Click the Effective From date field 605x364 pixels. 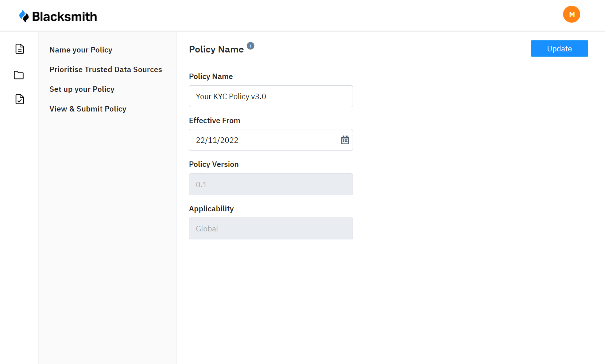[263, 140]
